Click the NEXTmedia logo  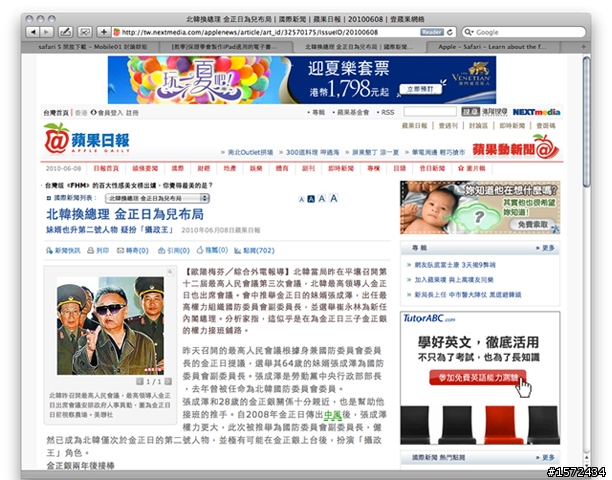coord(536,112)
